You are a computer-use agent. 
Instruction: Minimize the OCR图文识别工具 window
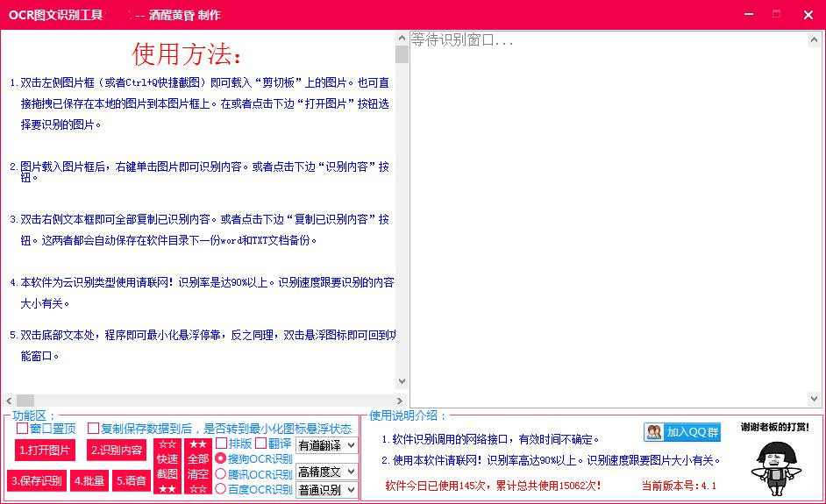pyautogui.click(x=749, y=14)
